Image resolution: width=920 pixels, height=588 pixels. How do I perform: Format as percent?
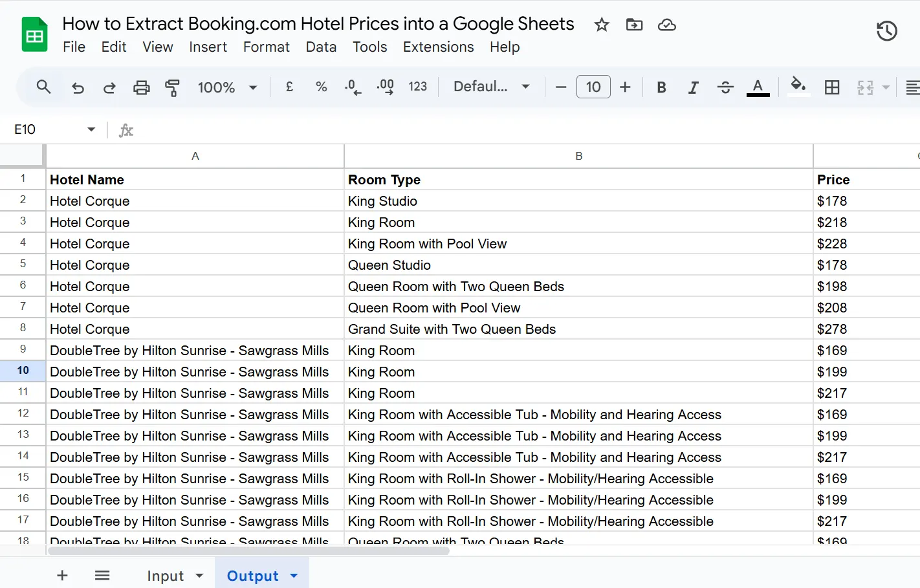click(x=321, y=87)
